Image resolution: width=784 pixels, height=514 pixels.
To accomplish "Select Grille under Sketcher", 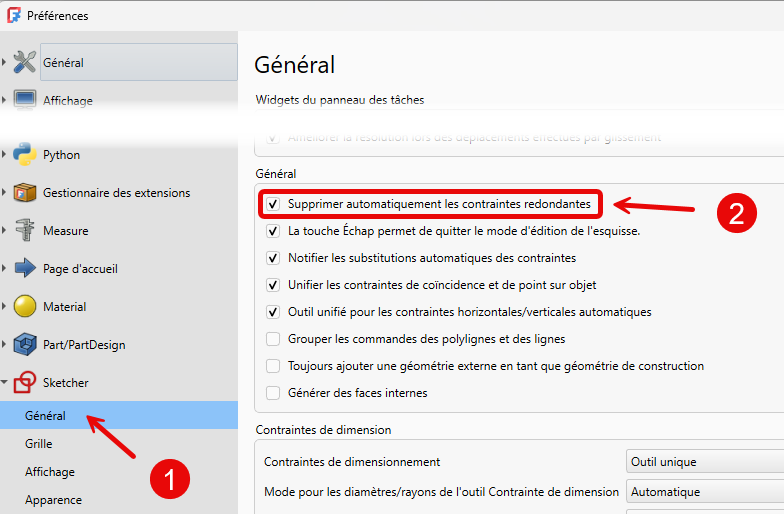I will click(39, 443).
